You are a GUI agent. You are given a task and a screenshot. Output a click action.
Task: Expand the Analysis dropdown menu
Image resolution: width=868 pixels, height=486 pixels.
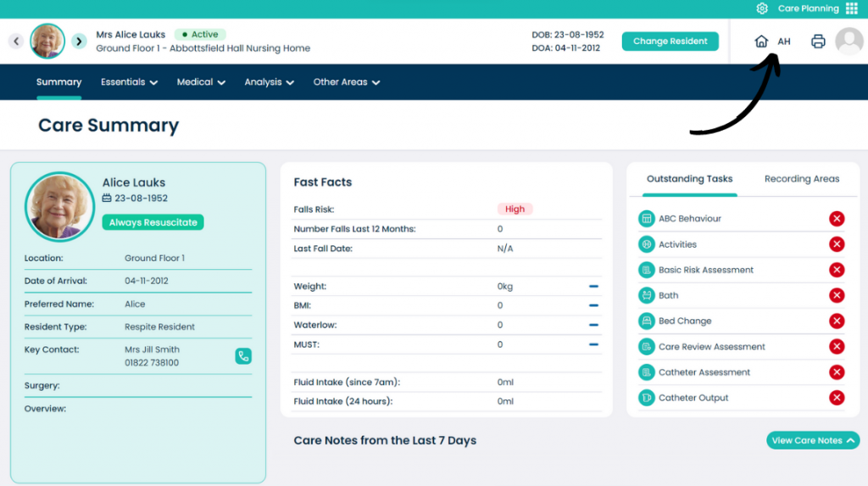tap(269, 82)
